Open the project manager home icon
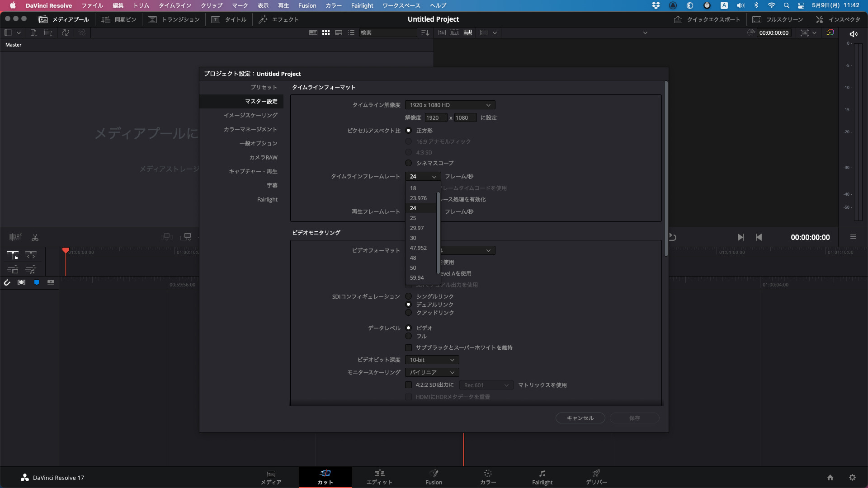Viewport: 868px width, 488px height. [x=830, y=478]
